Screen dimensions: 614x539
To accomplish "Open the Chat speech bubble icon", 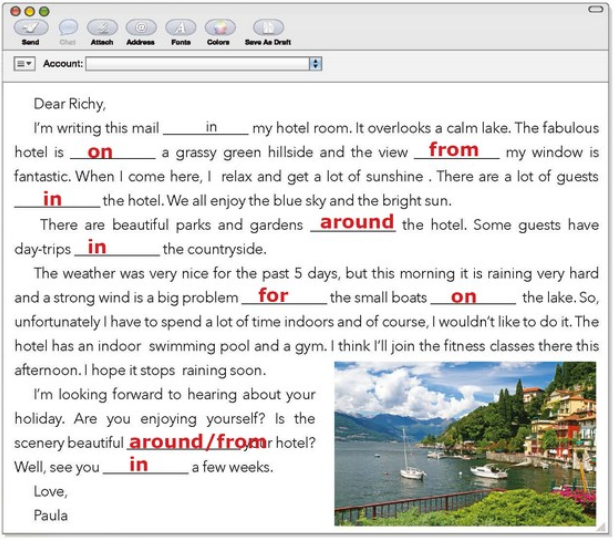I will (68, 27).
